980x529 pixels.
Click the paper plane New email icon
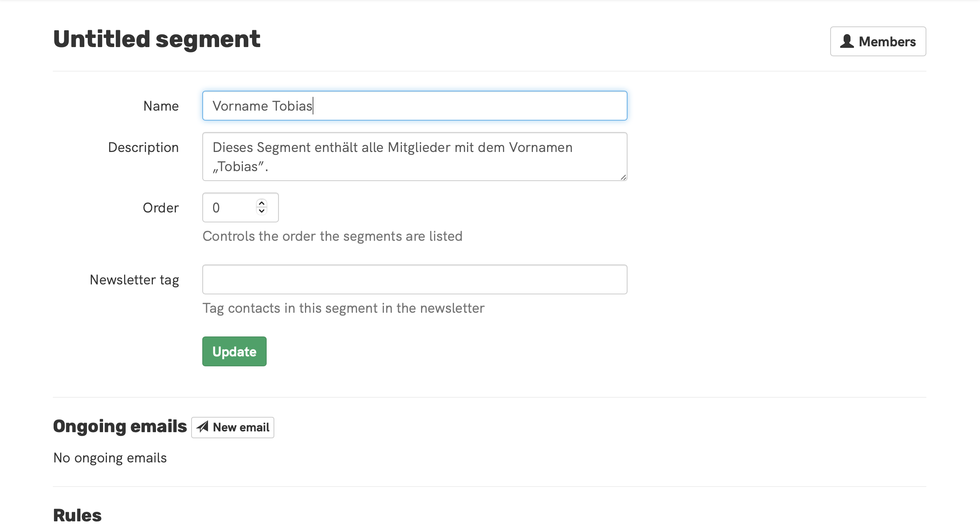[x=203, y=427]
